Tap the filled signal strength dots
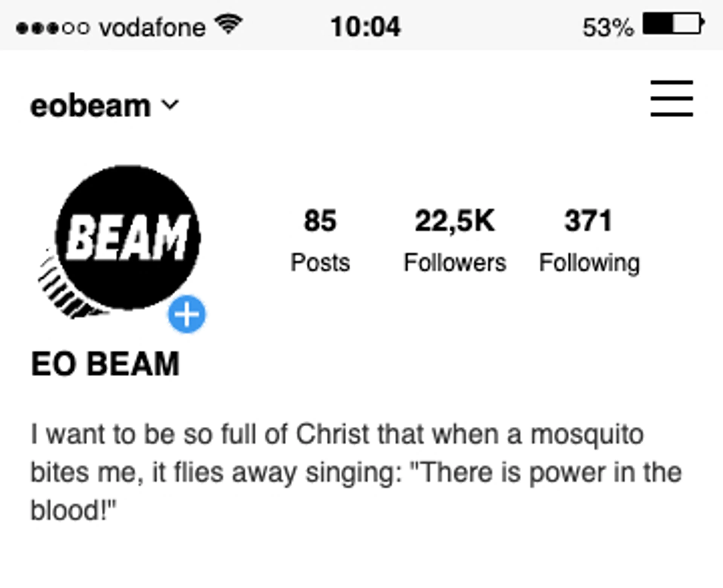Screen dimensions: 723x588 click(37, 28)
